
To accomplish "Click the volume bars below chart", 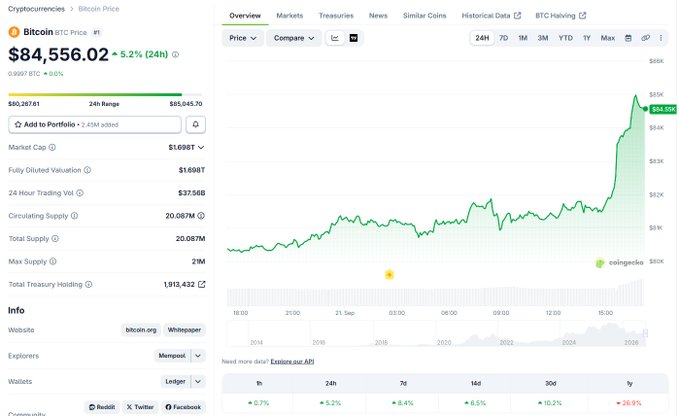I will click(435, 294).
